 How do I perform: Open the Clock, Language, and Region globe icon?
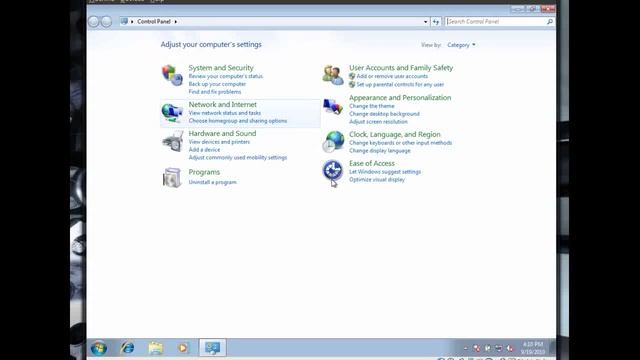pos(333,141)
